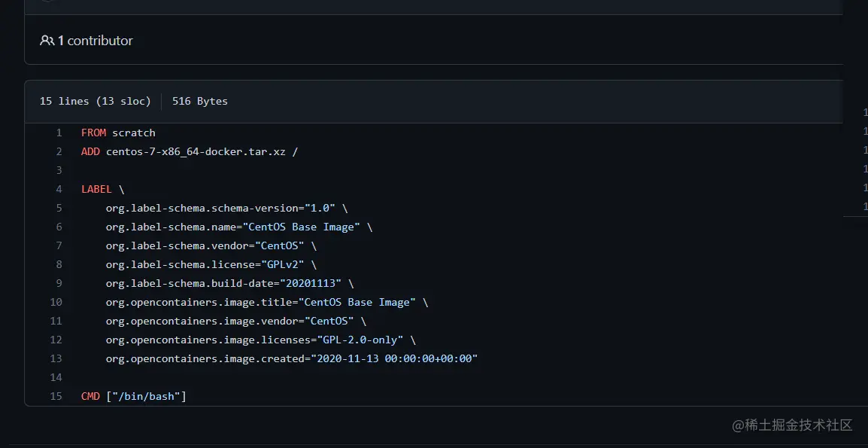Click the build-date "20201113" value
The height and width of the screenshot is (448, 868).
pos(311,284)
